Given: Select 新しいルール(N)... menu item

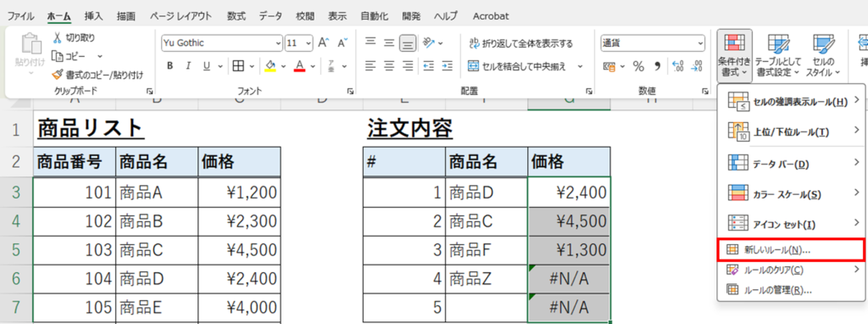Looking at the screenshot, I should 790,249.
